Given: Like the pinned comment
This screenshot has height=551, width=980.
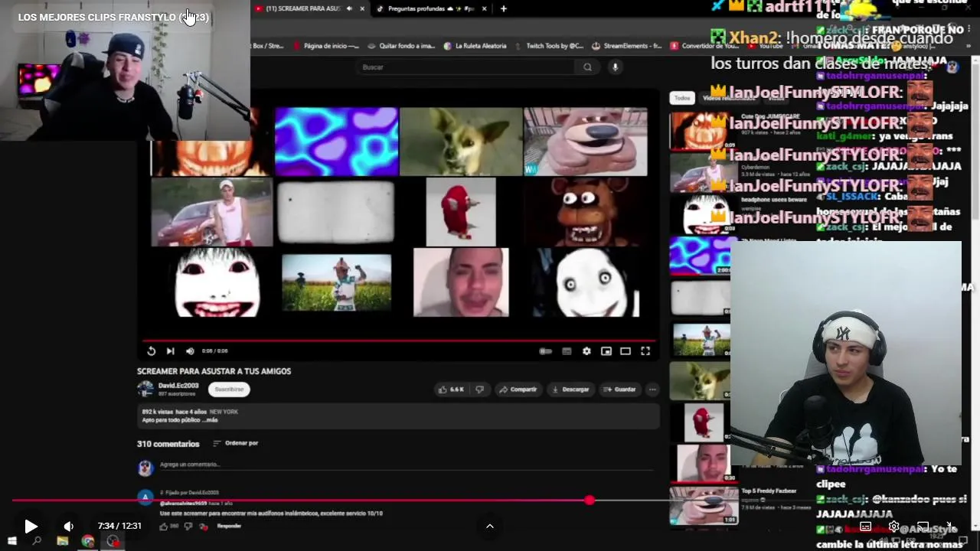Looking at the screenshot, I should coord(164,527).
